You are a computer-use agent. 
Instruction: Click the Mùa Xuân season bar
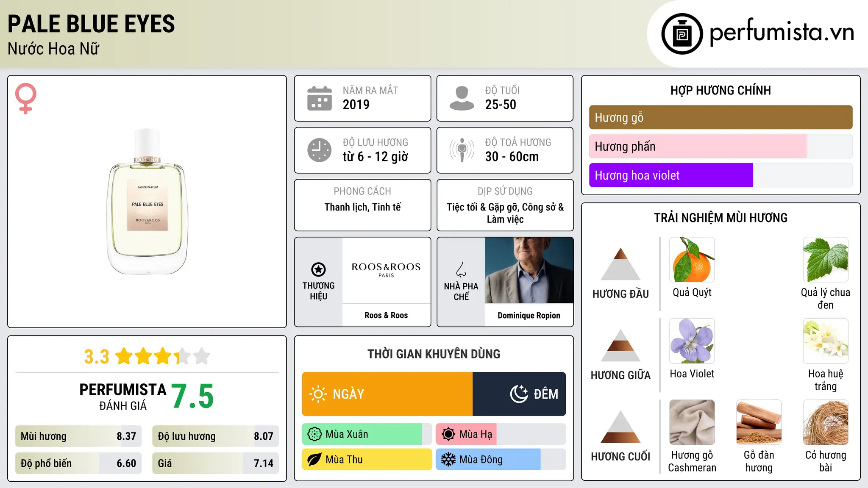pos(367,434)
